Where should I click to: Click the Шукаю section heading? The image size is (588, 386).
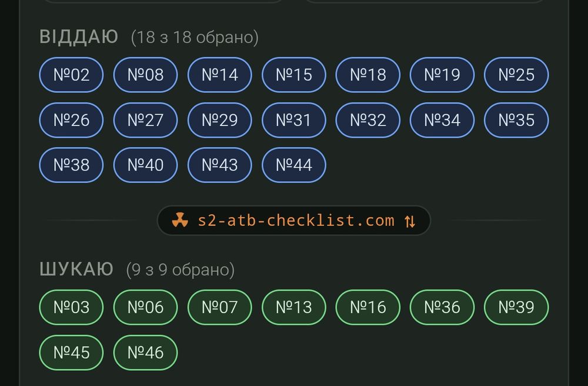coord(76,269)
